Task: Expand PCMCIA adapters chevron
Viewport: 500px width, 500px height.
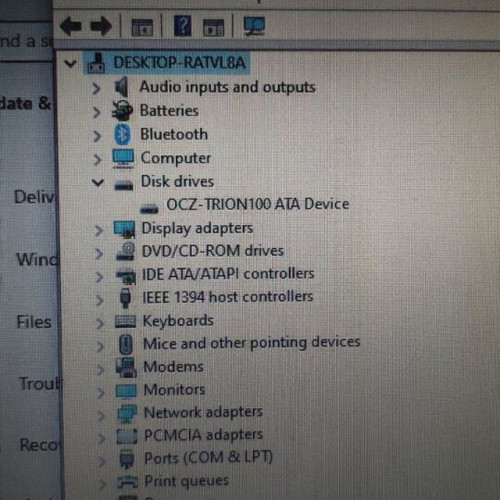Action: pyautogui.click(x=101, y=438)
